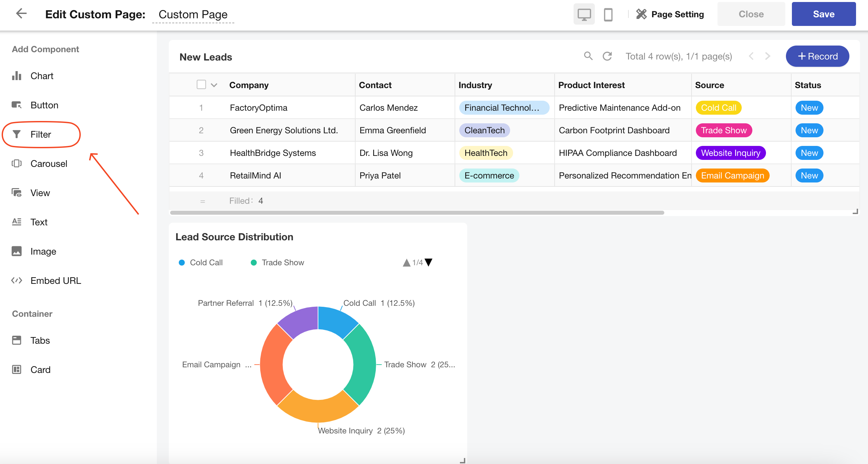868x464 pixels.
Task: Add an Image component
Action: coord(43,251)
